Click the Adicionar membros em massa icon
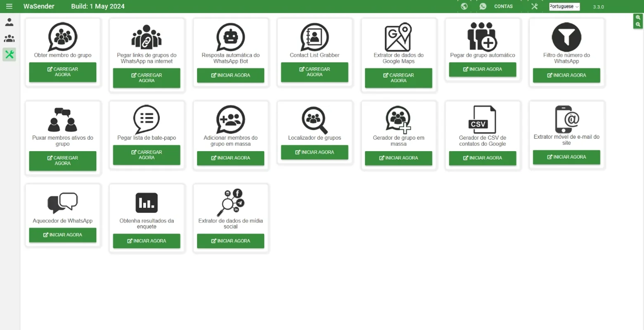This screenshot has height=330, width=644. click(231, 120)
